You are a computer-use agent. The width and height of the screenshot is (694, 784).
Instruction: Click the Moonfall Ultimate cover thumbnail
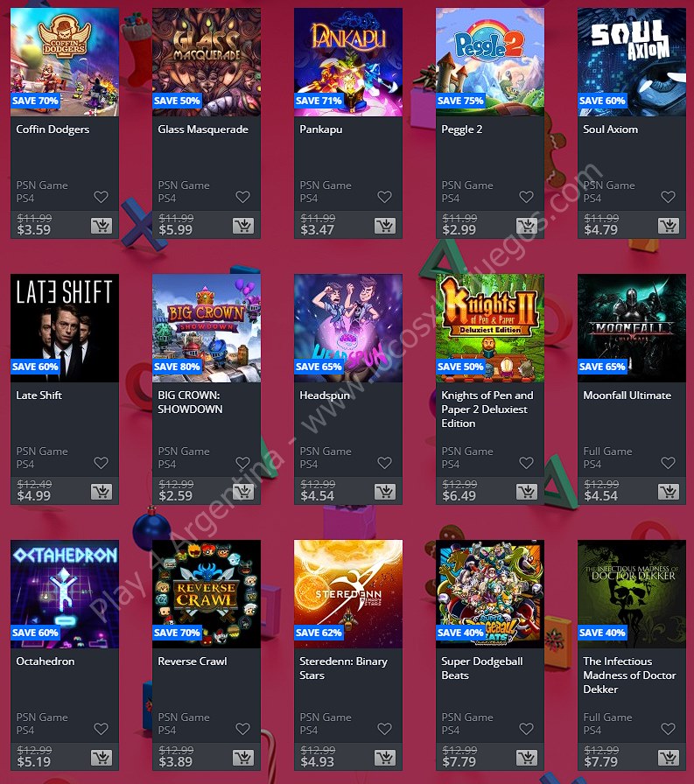coord(632,328)
